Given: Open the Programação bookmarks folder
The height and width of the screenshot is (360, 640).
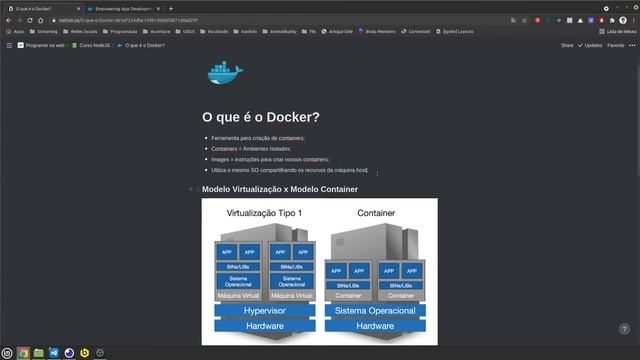Looking at the screenshot, I should 120,31.
